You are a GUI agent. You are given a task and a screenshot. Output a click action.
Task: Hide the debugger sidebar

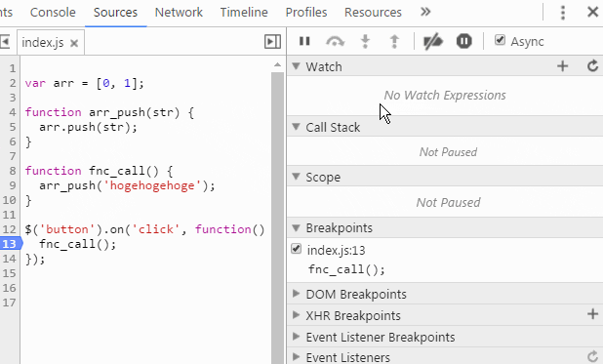[272, 42]
